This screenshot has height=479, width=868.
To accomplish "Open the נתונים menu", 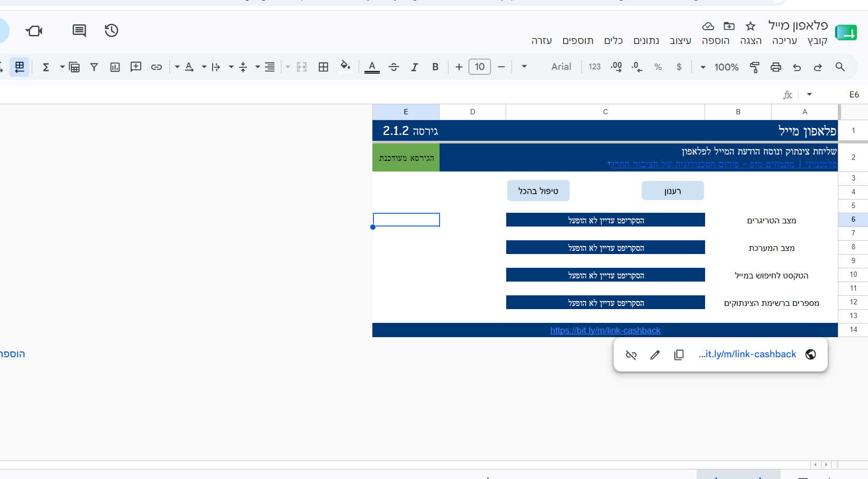I will 646,41.
